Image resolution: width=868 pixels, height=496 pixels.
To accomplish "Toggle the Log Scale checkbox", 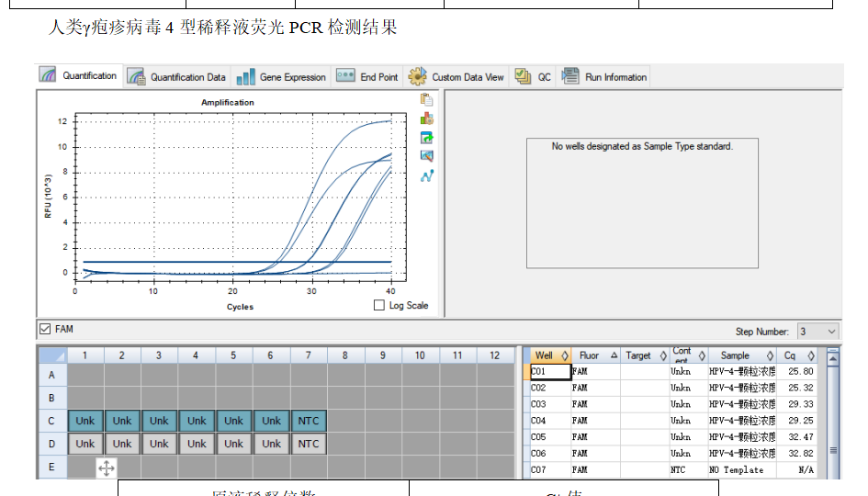I will [379, 305].
